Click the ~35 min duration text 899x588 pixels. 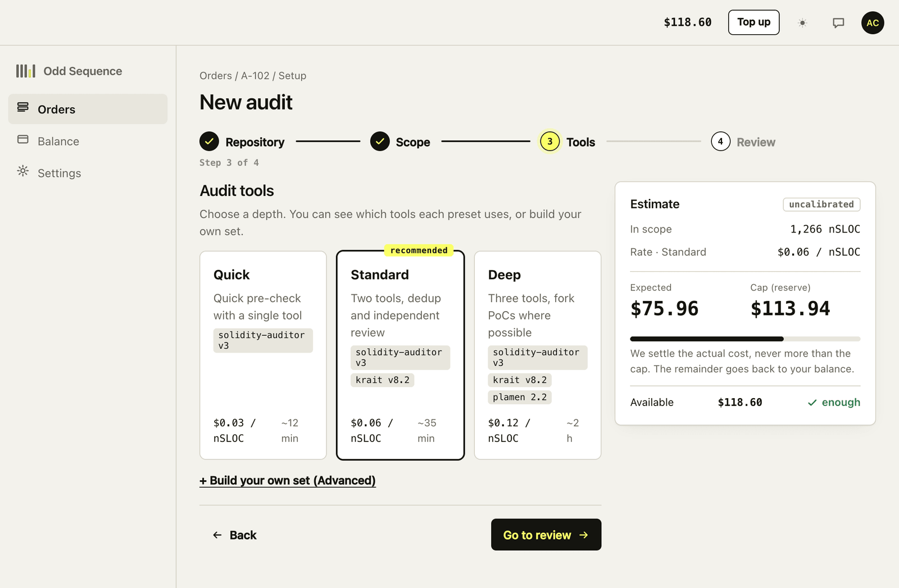click(427, 431)
